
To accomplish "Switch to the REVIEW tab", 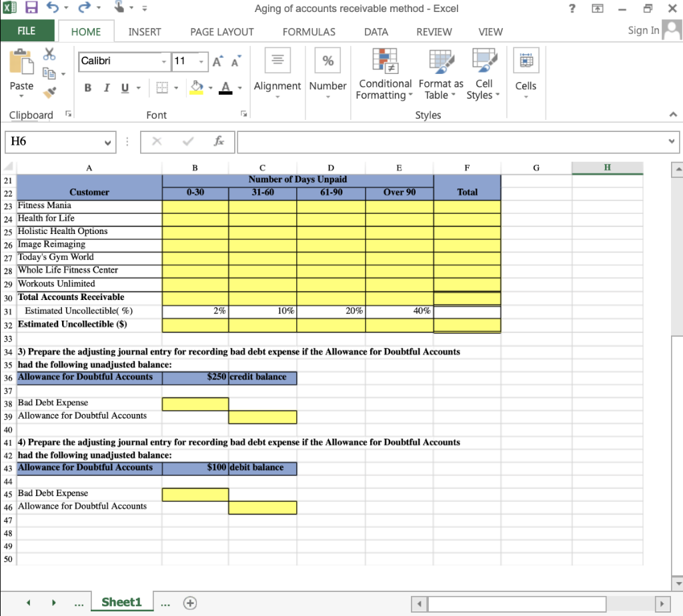I will (x=434, y=32).
